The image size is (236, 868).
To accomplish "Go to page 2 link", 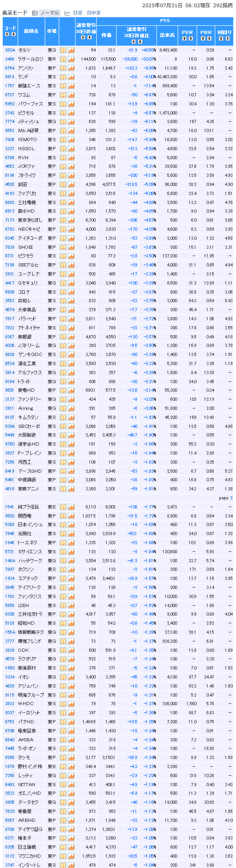I will coord(231,498).
